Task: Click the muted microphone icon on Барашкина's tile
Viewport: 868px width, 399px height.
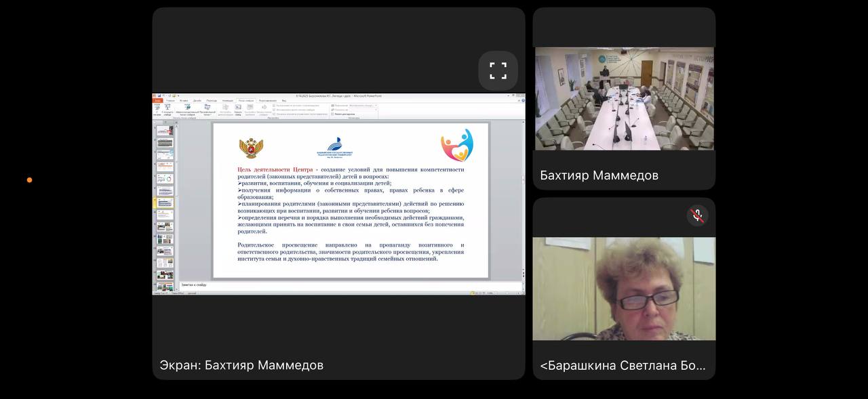Action: 697,215
